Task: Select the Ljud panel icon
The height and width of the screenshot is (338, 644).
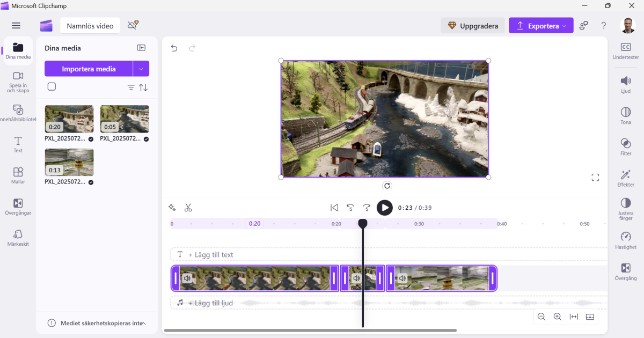Action: click(625, 85)
